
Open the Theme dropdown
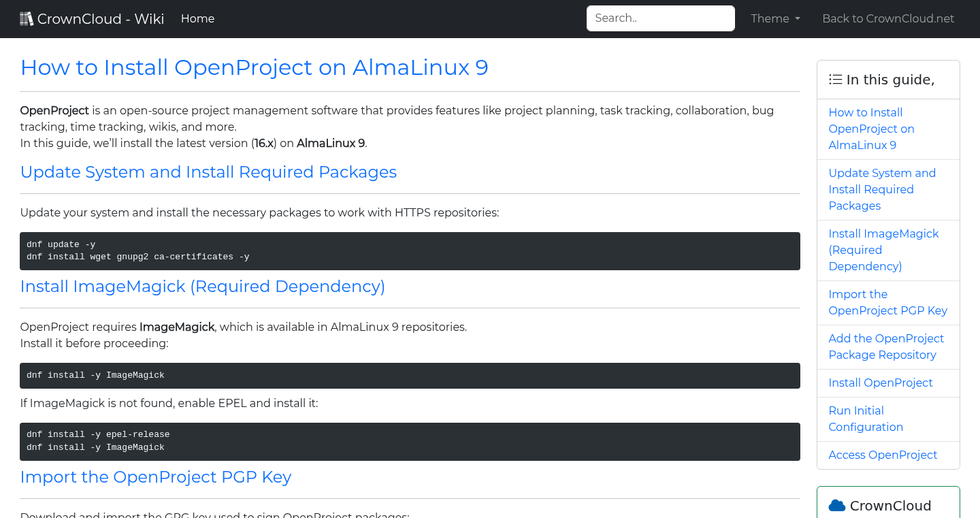point(774,18)
